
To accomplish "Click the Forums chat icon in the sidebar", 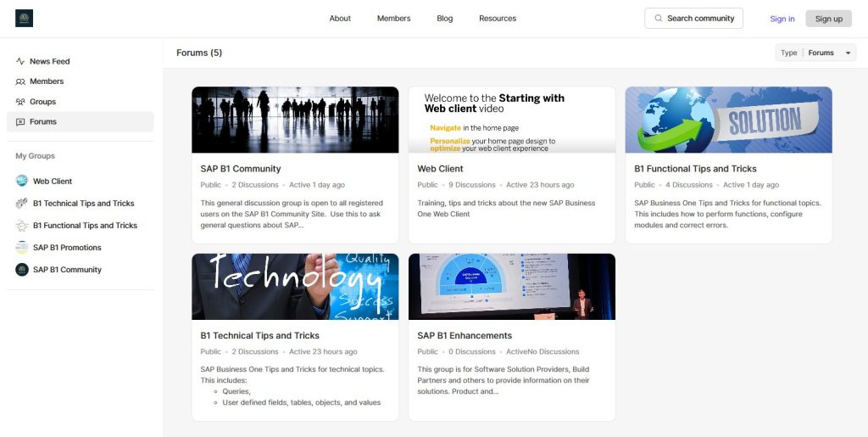I will click(x=20, y=122).
